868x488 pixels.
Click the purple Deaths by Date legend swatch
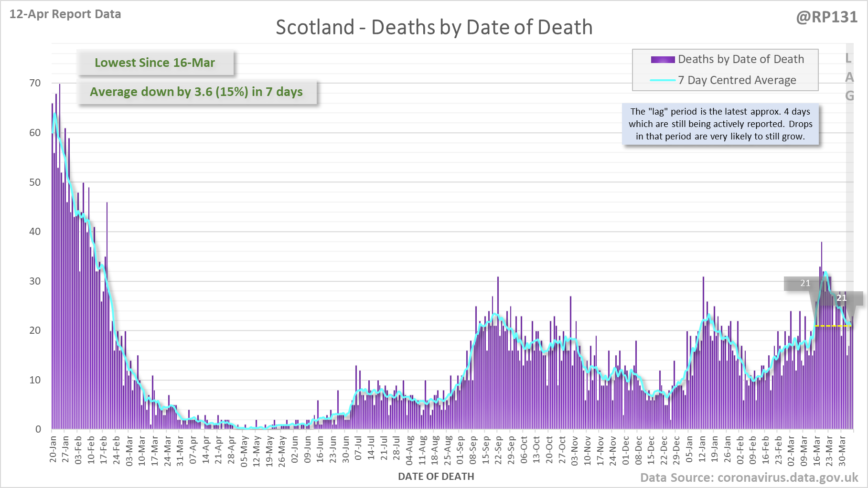[x=663, y=60]
